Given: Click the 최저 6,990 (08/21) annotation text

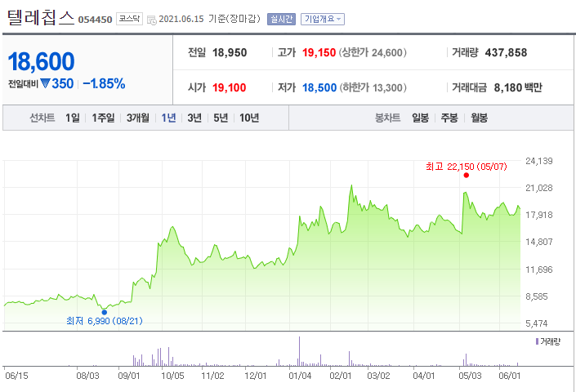Looking at the screenshot, I should tap(105, 321).
